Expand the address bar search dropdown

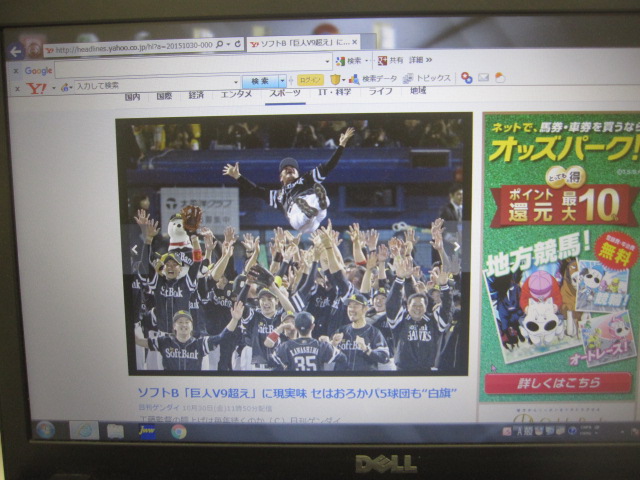pos(228,46)
